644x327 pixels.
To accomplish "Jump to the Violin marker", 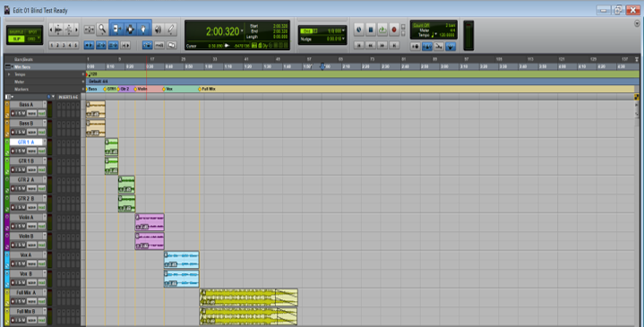I will [141, 89].
